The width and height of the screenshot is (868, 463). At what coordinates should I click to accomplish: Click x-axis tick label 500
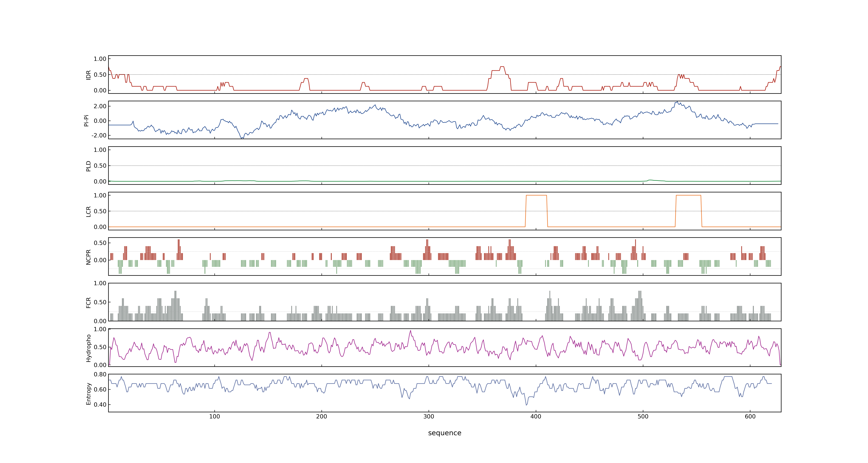[x=643, y=416]
